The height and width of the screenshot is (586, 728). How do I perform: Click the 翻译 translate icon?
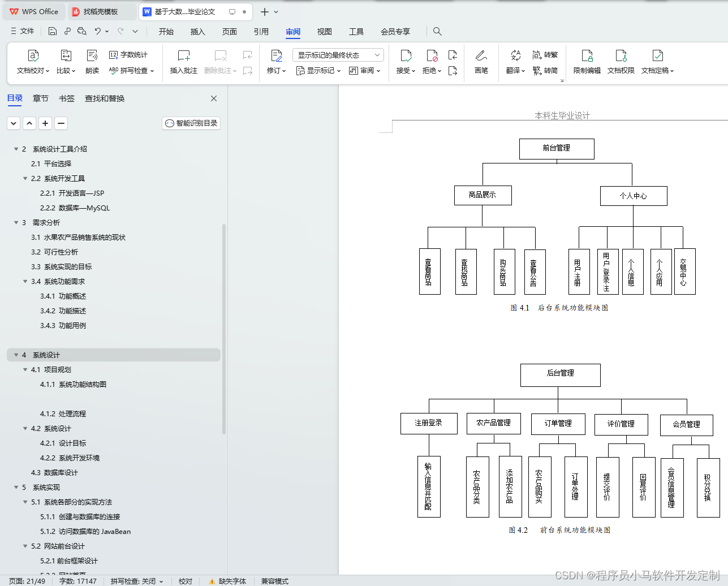515,55
